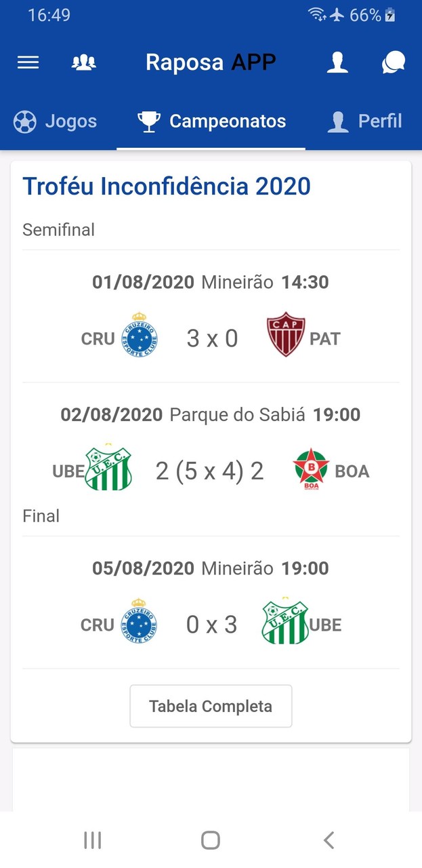This screenshot has width=422, height=868.
Task: Open the profile icon next to Raposa APP
Action: 337,62
